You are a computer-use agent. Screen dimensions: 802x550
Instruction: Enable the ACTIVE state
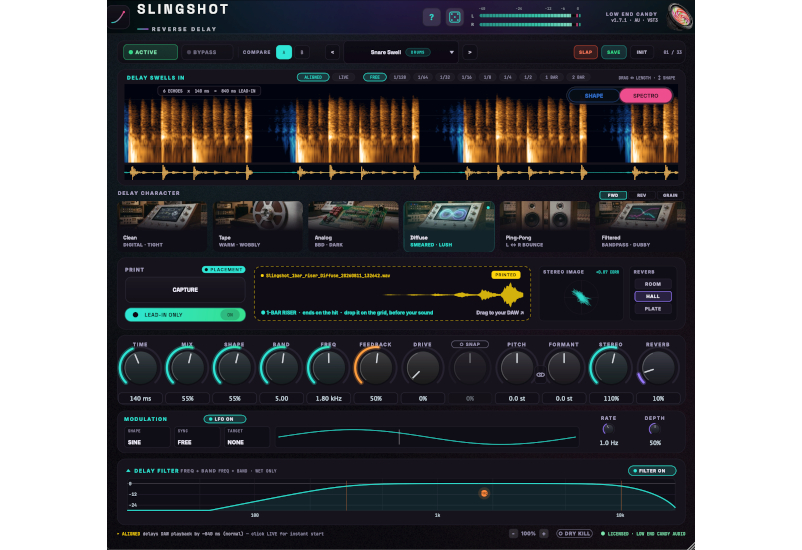tap(150, 52)
